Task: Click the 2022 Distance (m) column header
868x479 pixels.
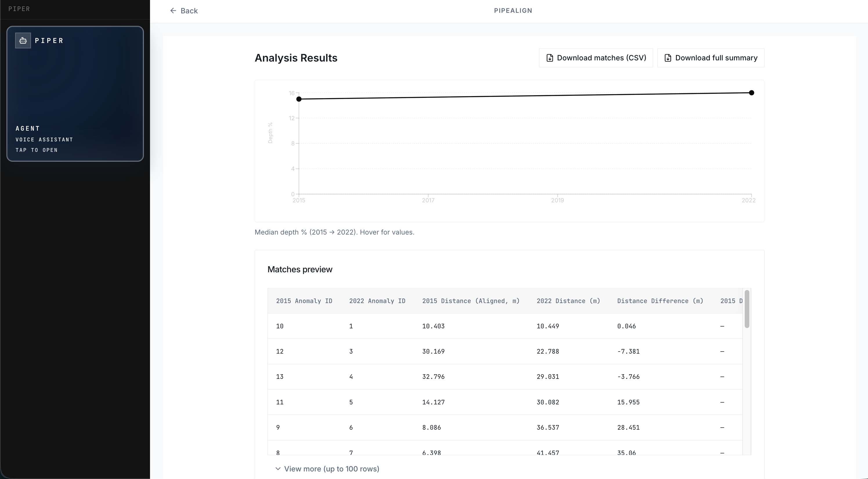Action: (x=568, y=301)
